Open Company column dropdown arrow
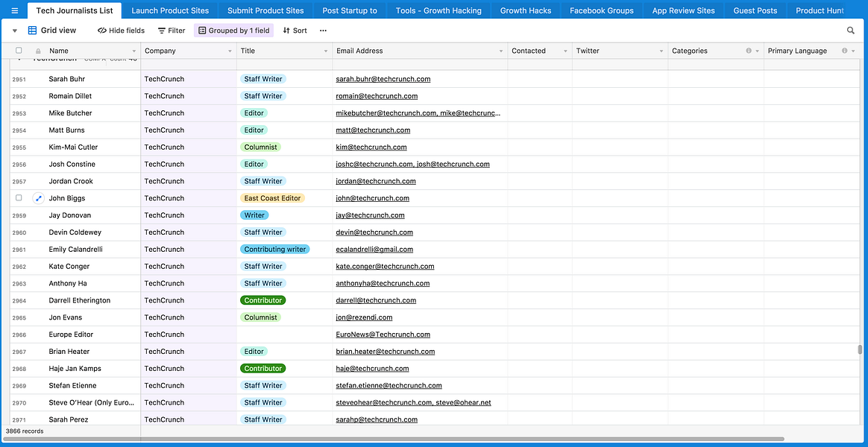 coord(230,51)
